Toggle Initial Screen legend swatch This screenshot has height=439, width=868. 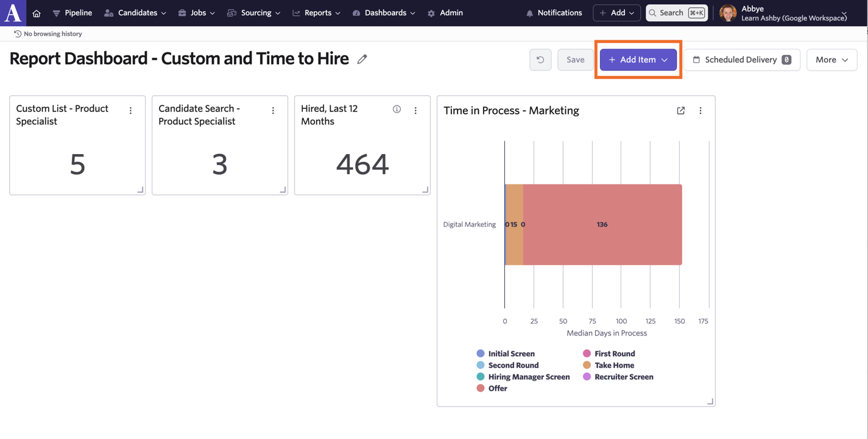[x=481, y=354]
